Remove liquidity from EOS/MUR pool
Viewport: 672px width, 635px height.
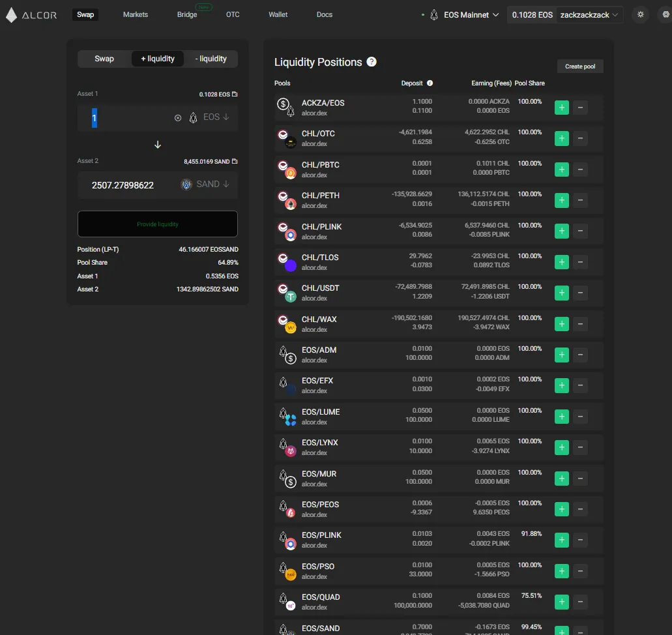tap(580, 479)
